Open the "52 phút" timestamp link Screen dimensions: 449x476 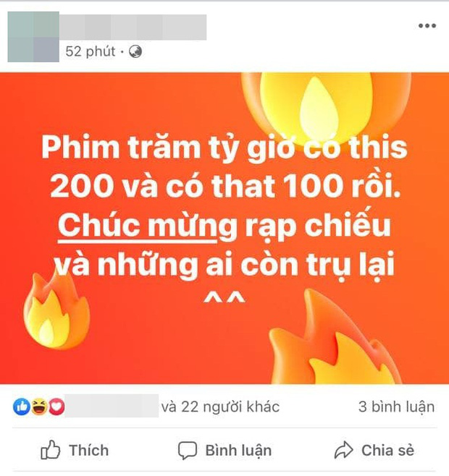[x=91, y=51]
